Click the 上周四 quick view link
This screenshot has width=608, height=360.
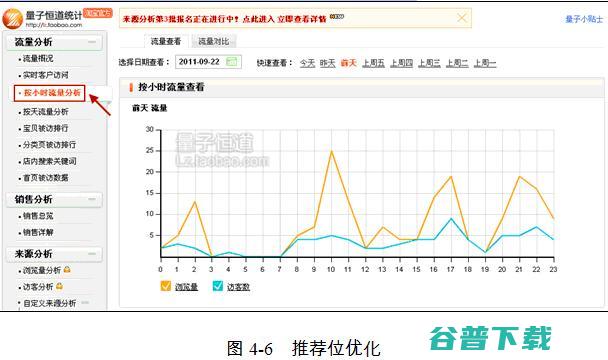click(401, 63)
